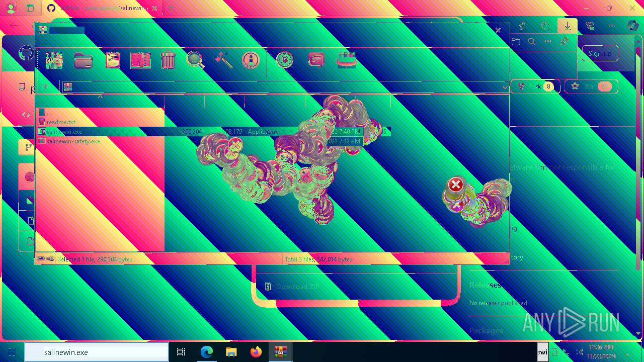Click the Delete trash can icon in WinRAR
This screenshot has height=362, width=644.
point(168,60)
